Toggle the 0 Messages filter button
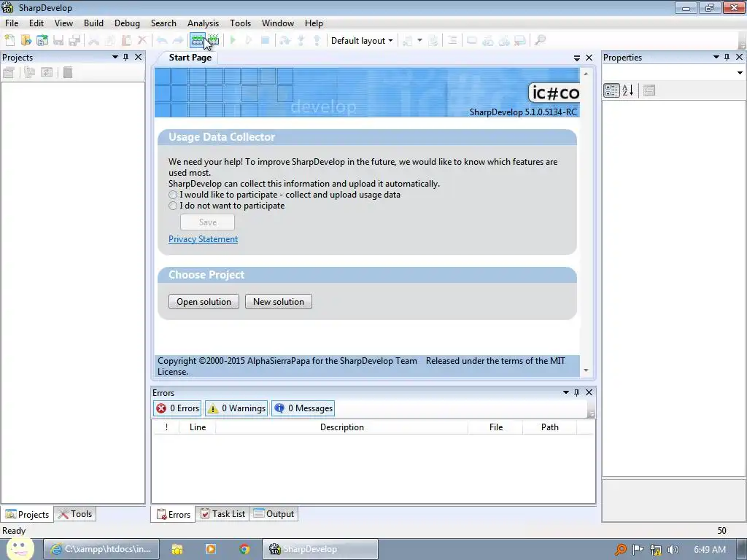Screen dimensions: 747x560 tap(303, 408)
